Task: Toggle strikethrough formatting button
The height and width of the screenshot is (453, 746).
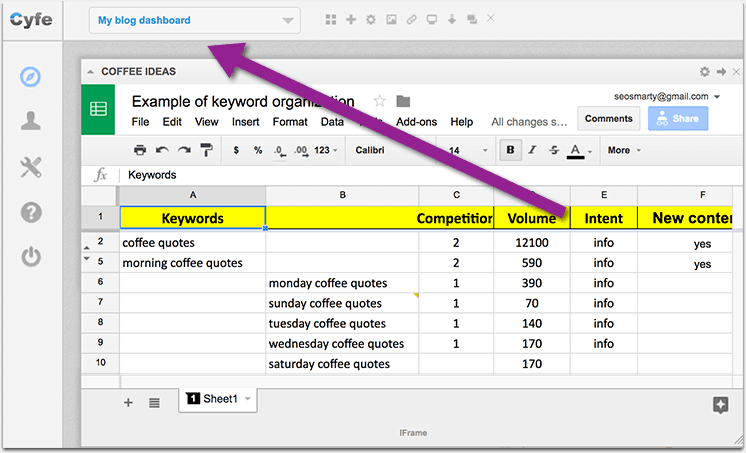Action: tap(553, 150)
